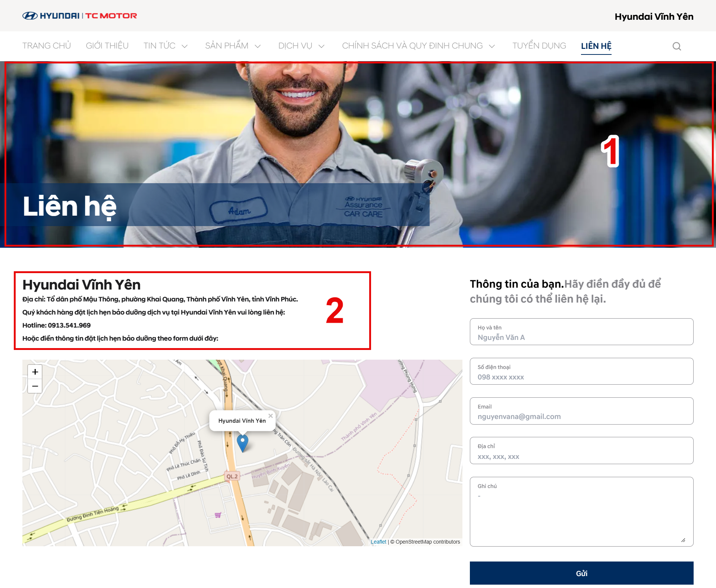Screen dimensions: 716x588
Task: Zoom in on the map
Action: pyautogui.click(x=35, y=372)
